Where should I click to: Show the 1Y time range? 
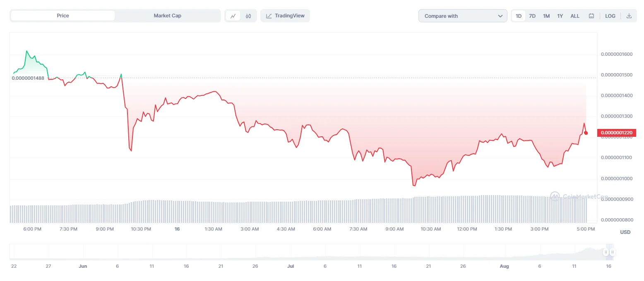pyautogui.click(x=560, y=16)
